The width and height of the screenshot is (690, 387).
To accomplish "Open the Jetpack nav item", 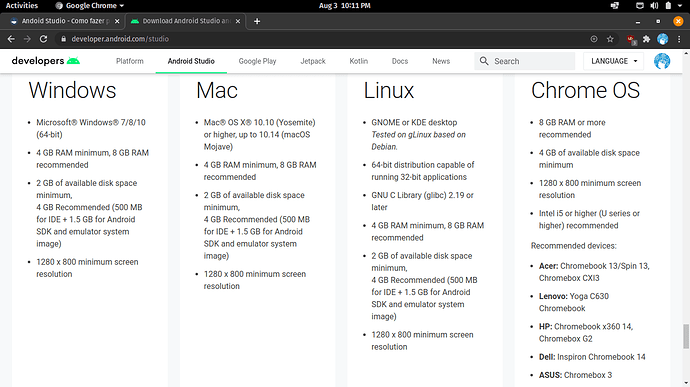I will (313, 61).
